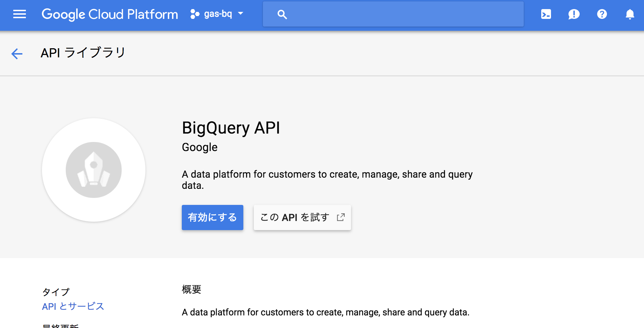Open the API とサービス link
The image size is (644, 328).
pyautogui.click(x=73, y=306)
